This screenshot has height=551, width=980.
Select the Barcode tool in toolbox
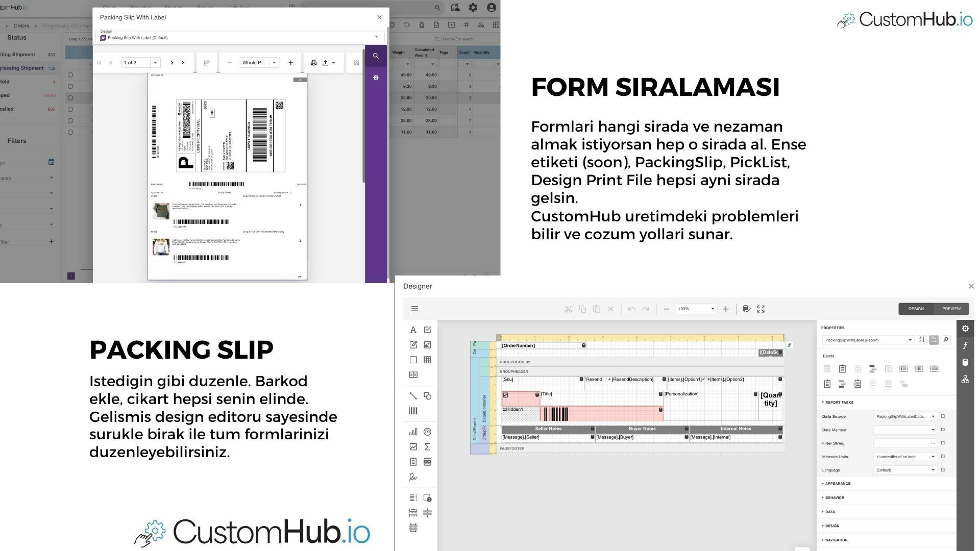[x=413, y=411]
